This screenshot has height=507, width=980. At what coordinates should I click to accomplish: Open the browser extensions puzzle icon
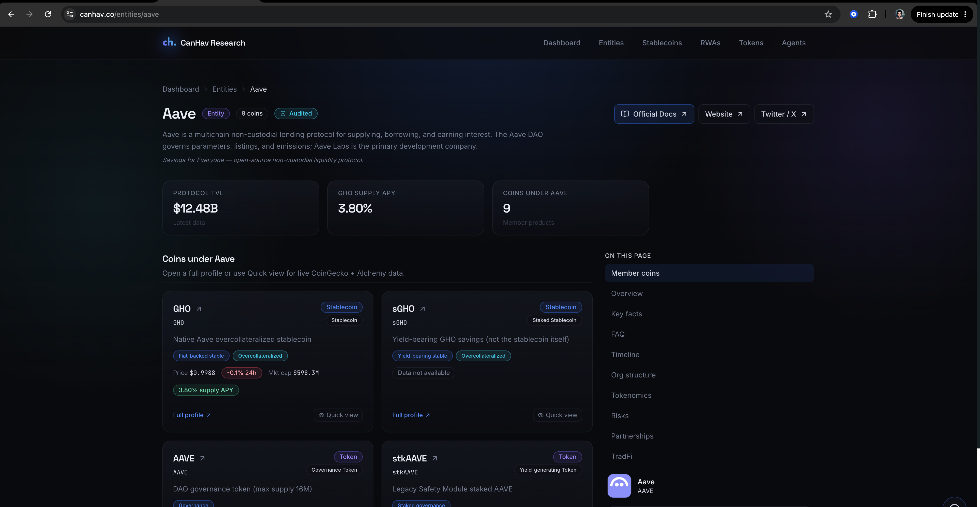872,15
